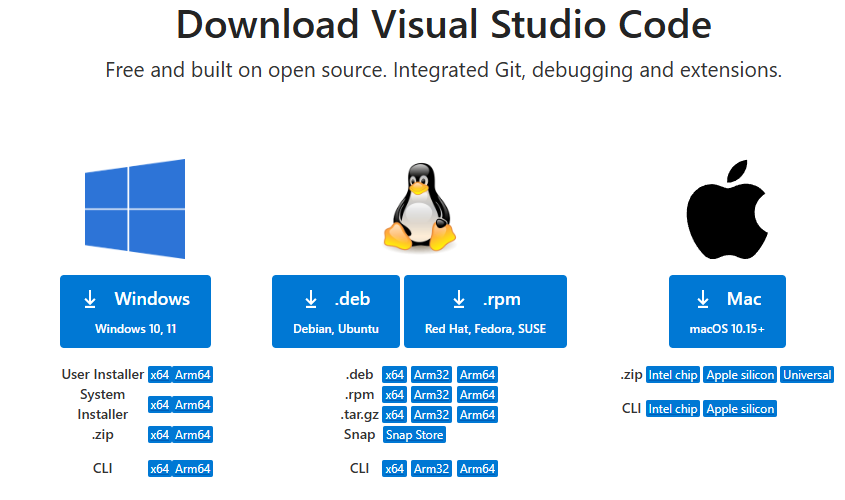Pick x64 for Linux .tar.gz archive
This screenshot has height=500, width=845.
[x=394, y=415]
